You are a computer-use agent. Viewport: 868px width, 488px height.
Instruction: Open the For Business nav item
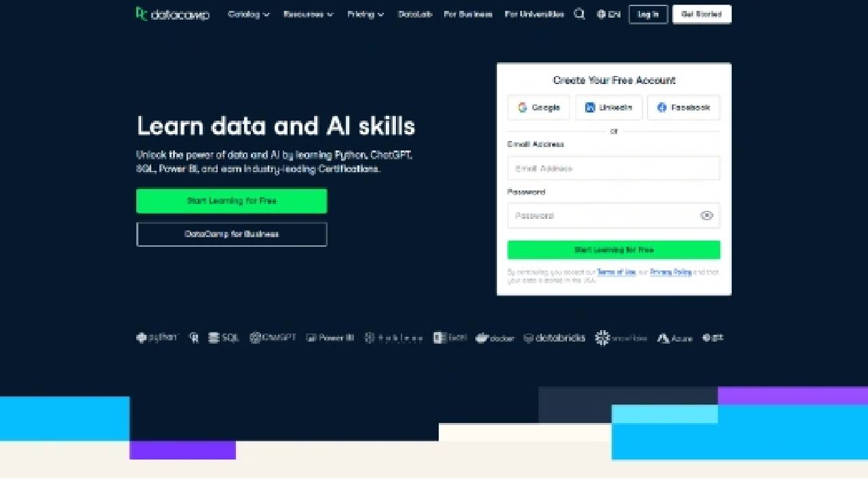point(468,14)
